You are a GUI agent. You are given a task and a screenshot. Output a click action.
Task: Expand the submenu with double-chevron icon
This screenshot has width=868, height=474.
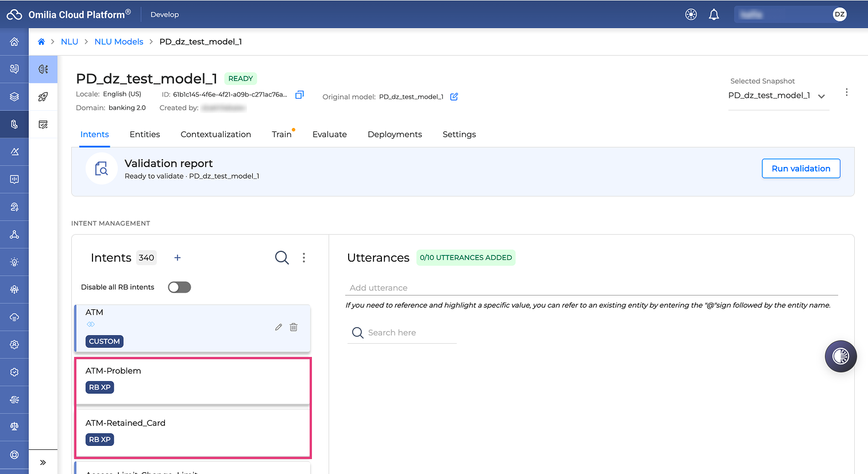43,463
